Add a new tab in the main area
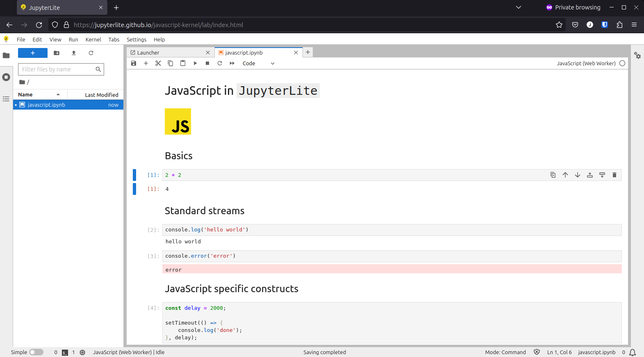Screen dimensions: 644x357 coord(308,52)
